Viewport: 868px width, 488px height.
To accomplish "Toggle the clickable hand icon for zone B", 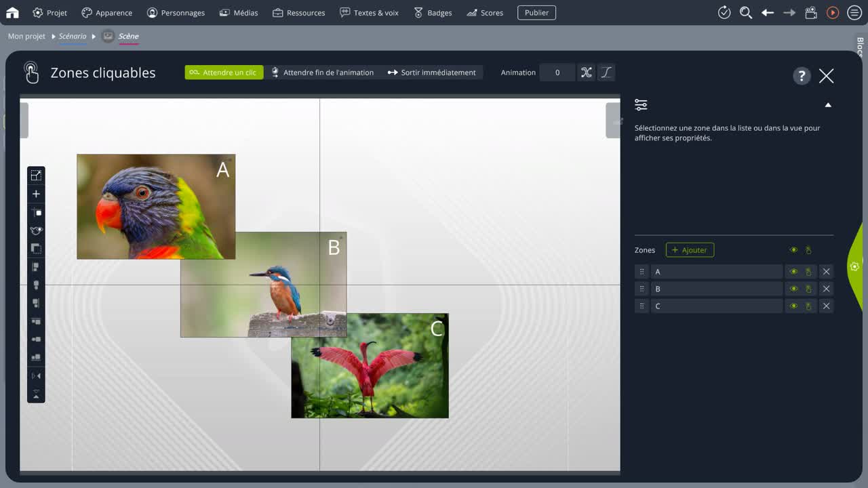I will [x=808, y=289].
